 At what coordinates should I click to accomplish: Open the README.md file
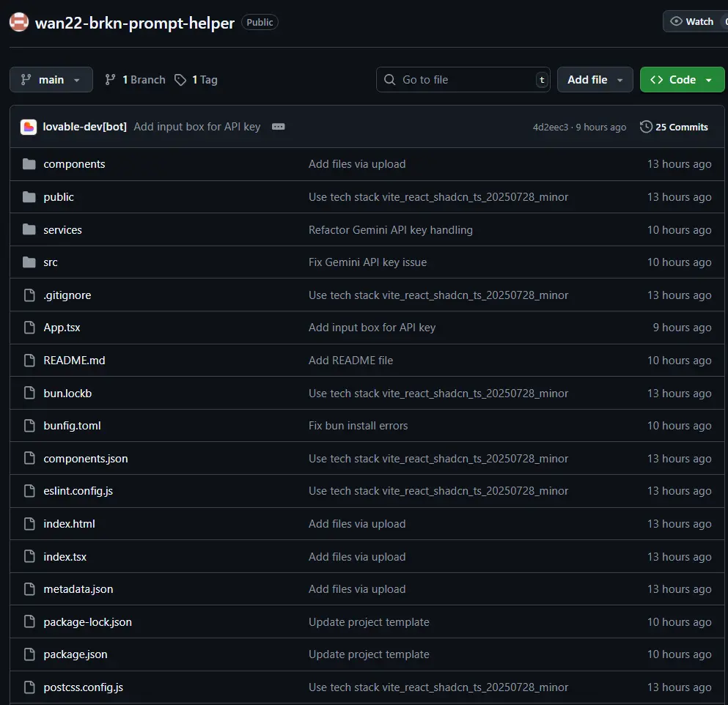click(74, 361)
